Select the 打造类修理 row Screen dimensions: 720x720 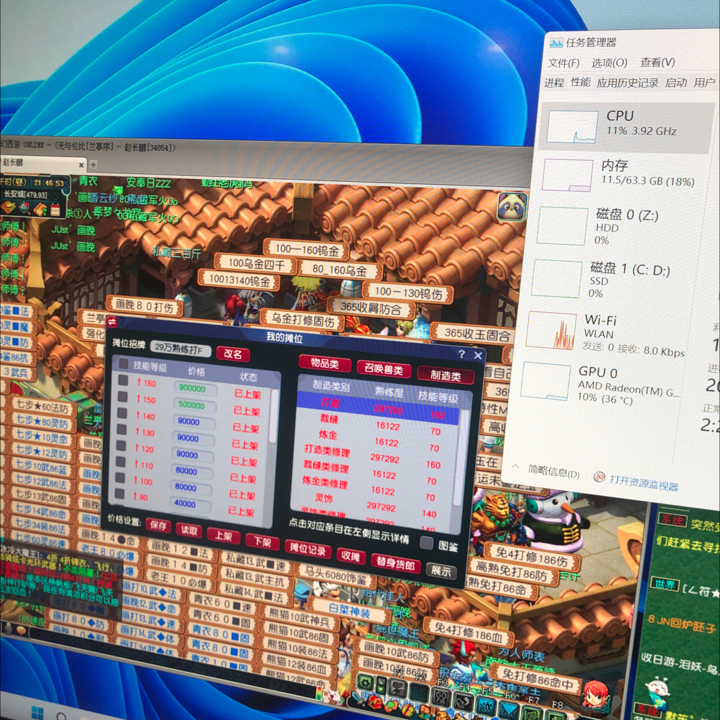click(374, 455)
